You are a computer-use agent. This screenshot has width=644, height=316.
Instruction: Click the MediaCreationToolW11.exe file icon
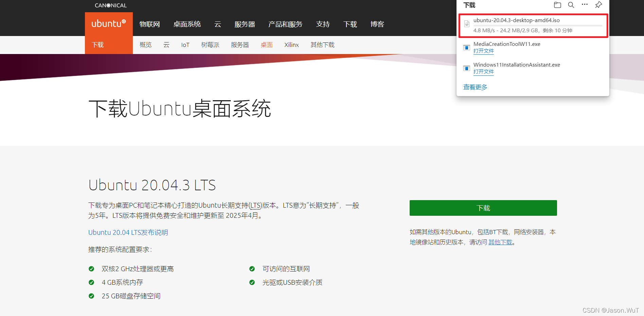[x=467, y=48]
